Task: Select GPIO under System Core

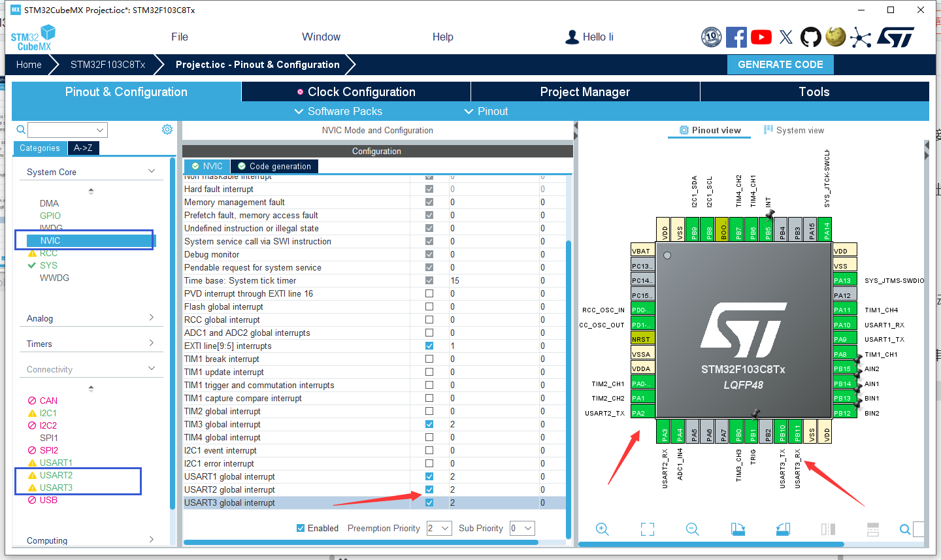Action: 50,216
